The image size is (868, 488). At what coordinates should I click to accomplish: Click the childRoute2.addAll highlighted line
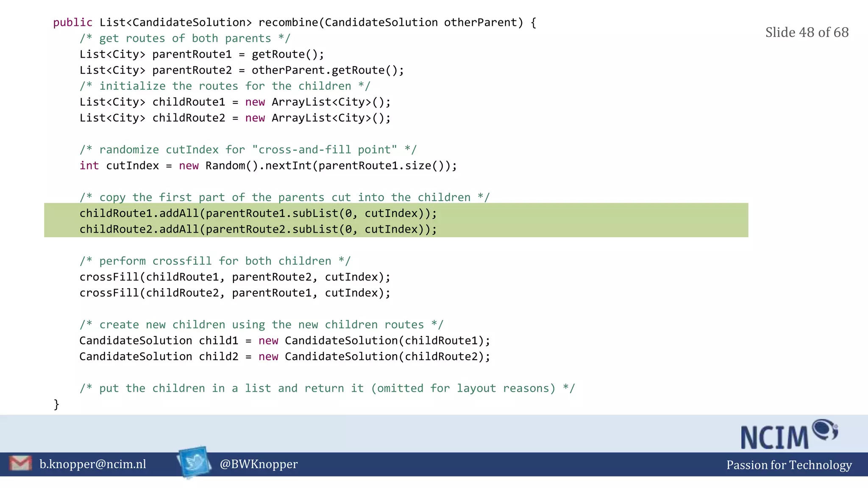tap(258, 229)
